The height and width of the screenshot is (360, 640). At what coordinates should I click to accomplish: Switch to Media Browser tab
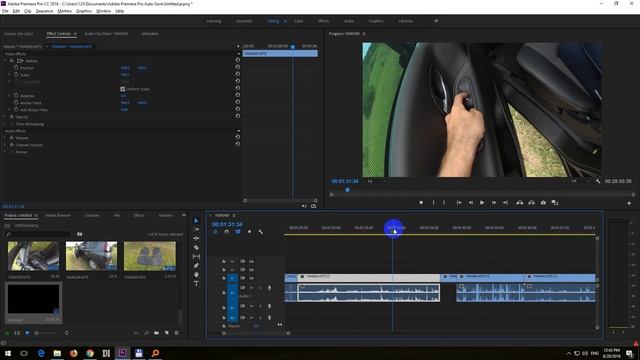click(x=58, y=215)
